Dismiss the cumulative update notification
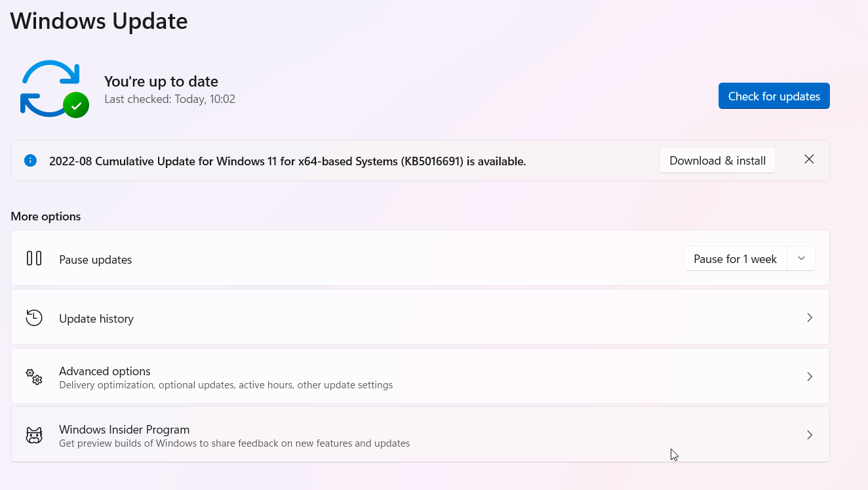Viewport: 868px width, 490px height. coord(809,159)
